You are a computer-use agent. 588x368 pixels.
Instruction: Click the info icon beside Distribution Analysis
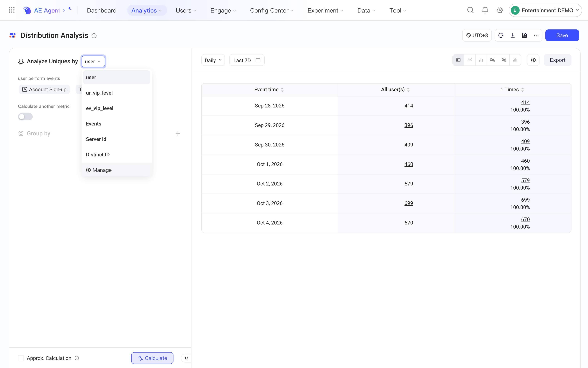point(94,36)
